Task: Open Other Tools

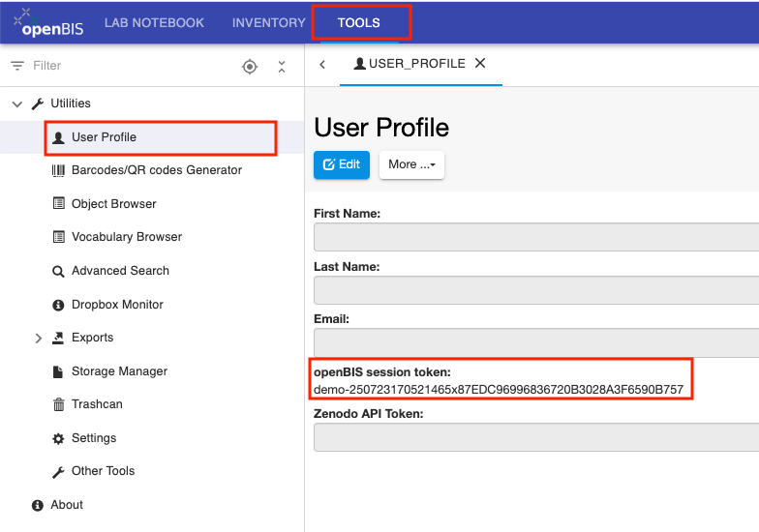Action: click(x=103, y=470)
